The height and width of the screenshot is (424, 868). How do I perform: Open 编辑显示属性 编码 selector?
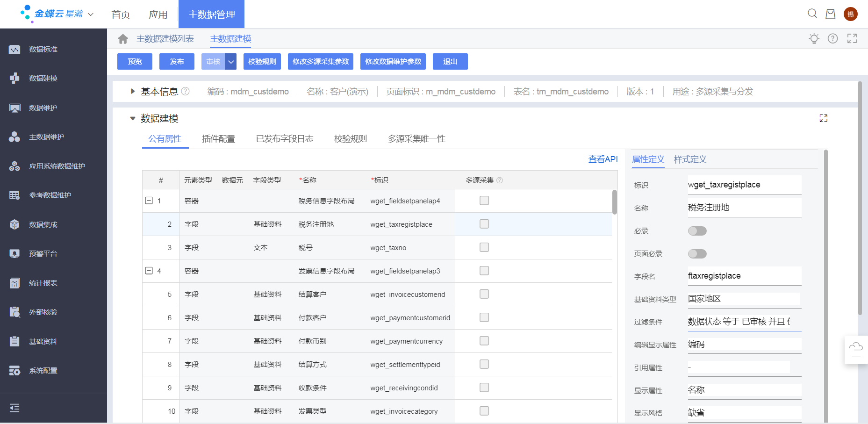(745, 345)
